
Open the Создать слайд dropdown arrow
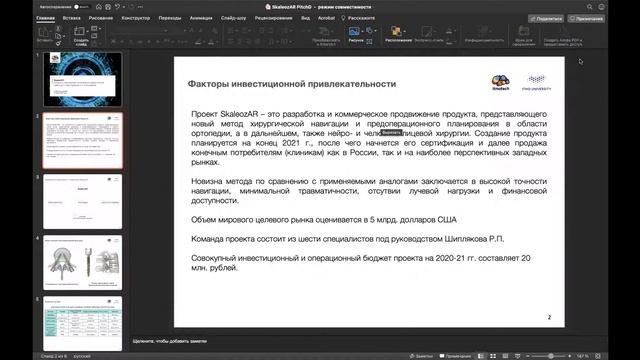[88, 31]
